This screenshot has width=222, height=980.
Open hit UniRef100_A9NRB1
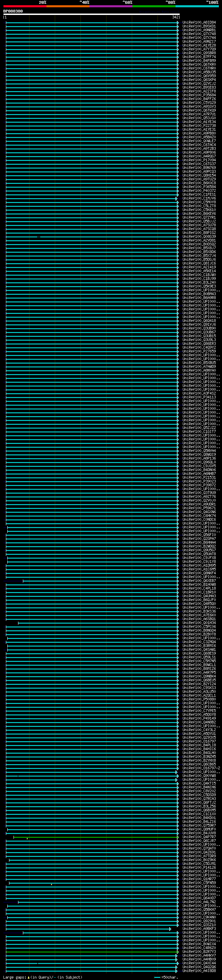pyautogui.click(x=199, y=30)
